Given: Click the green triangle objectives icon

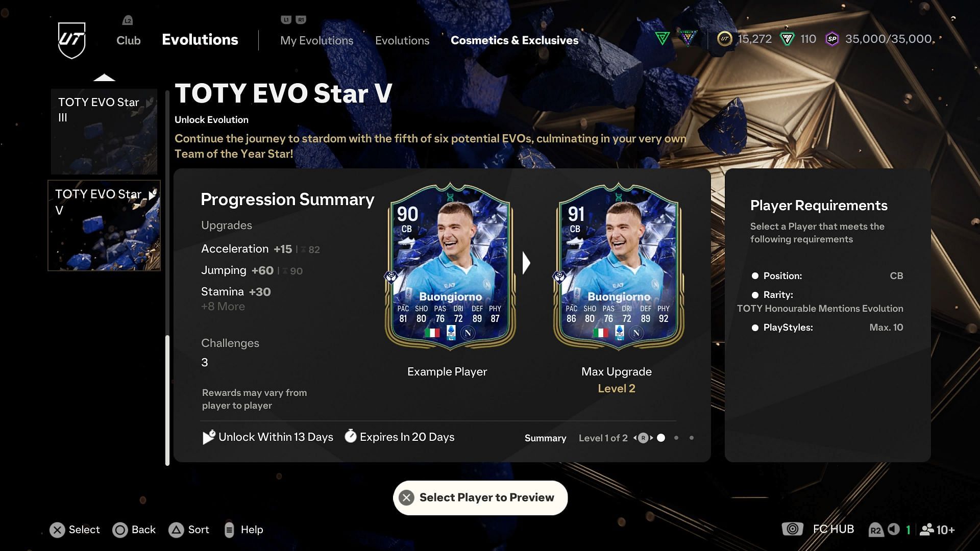Looking at the screenshot, I should (662, 38).
